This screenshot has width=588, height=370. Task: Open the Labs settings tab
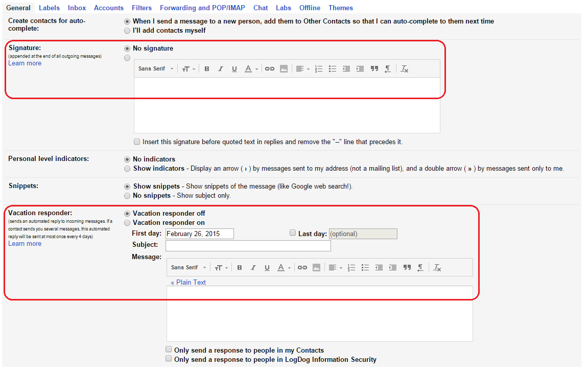[x=284, y=8]
